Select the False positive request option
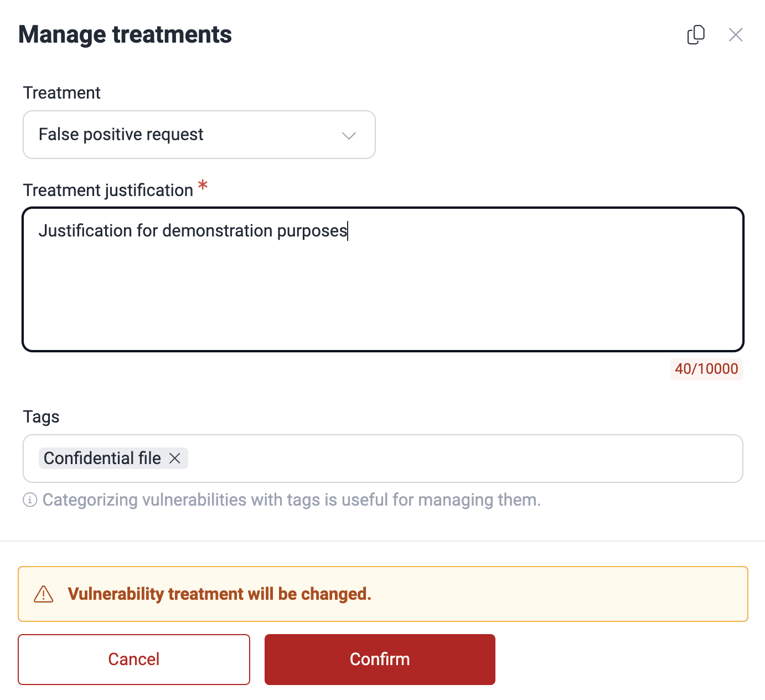The width and height of the screenshot is (765, 700). [121, 135]
